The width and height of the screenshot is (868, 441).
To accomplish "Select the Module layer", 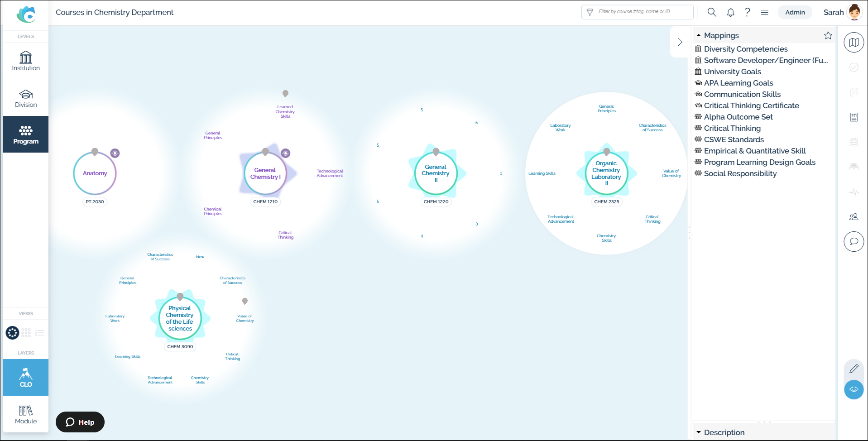I will [x=26, y=414].
